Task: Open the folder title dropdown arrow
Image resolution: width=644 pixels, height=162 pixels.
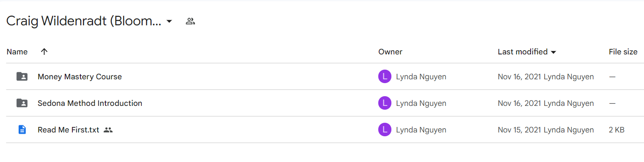Action: [169, 22]
